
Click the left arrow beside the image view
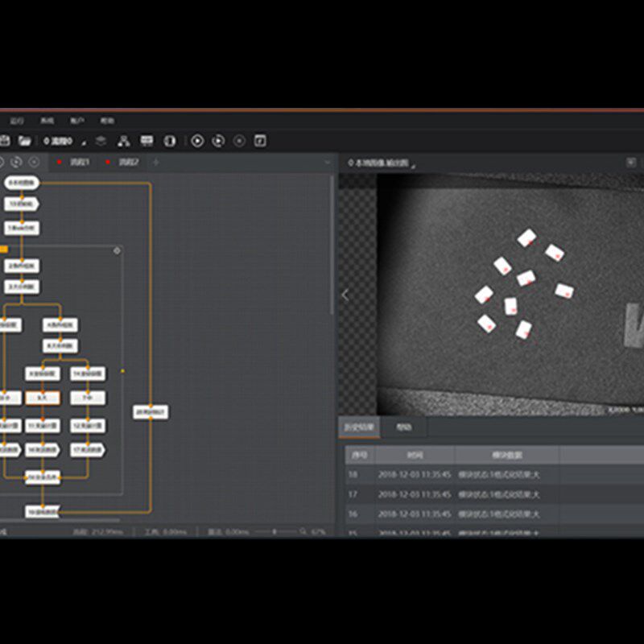coord(345,295)
